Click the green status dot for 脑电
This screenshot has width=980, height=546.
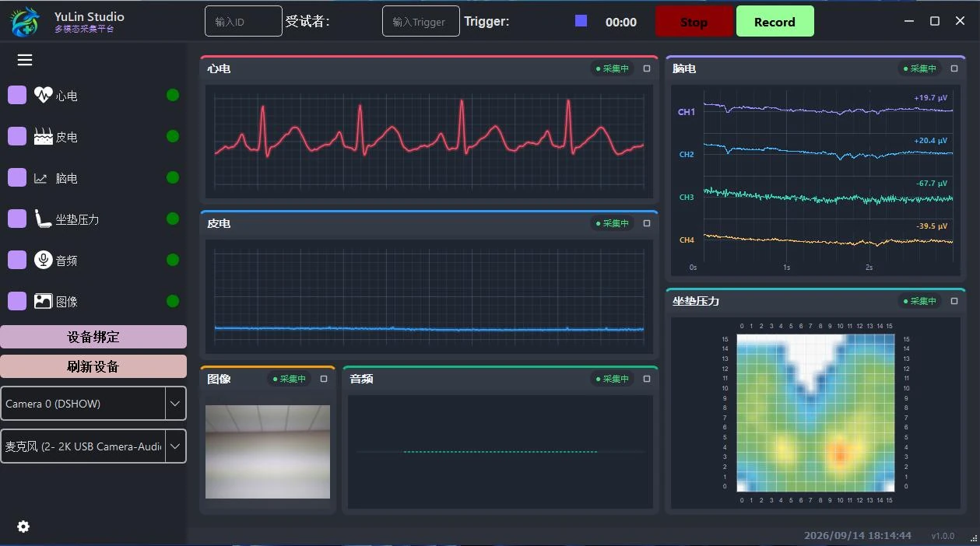(173, 177)
